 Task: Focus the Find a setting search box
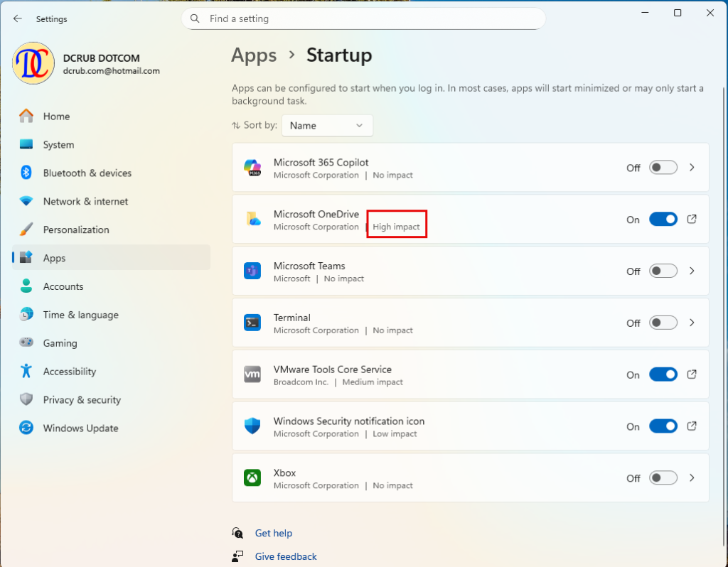point(363,18)
